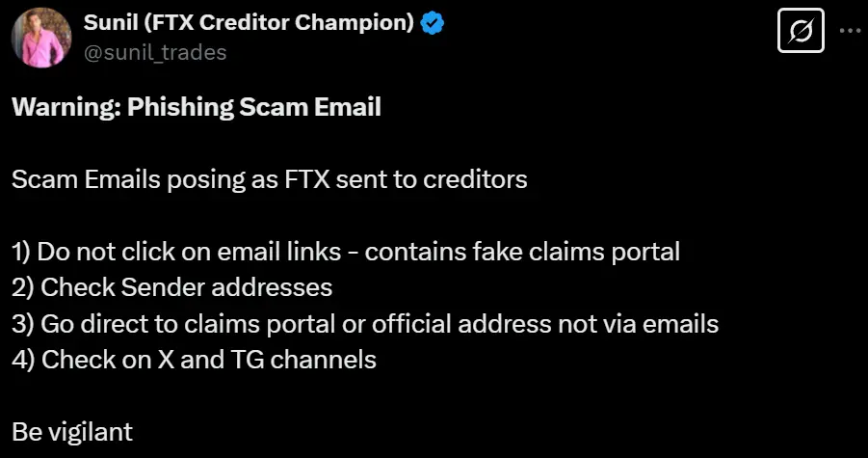The width and height of the screenshot is (868, 458).
Task: Open the three-dot more options menu
Action: pos(849,30)
